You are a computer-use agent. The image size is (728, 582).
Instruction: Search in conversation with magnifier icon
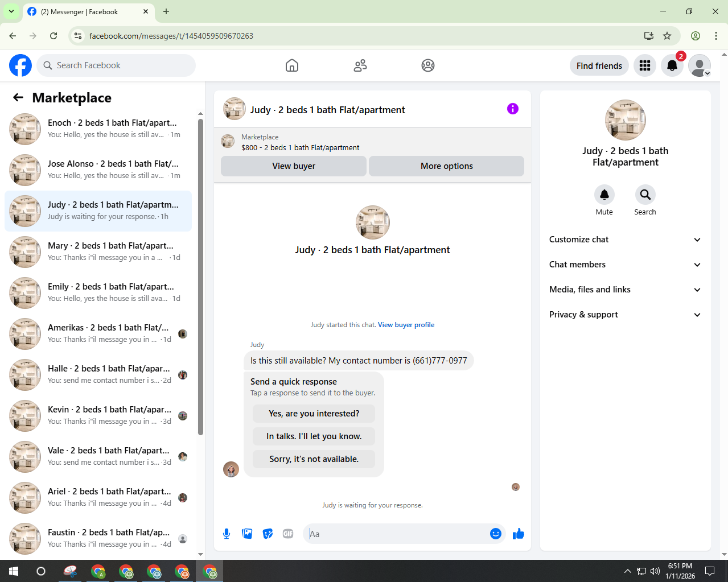tap(645, 195)
